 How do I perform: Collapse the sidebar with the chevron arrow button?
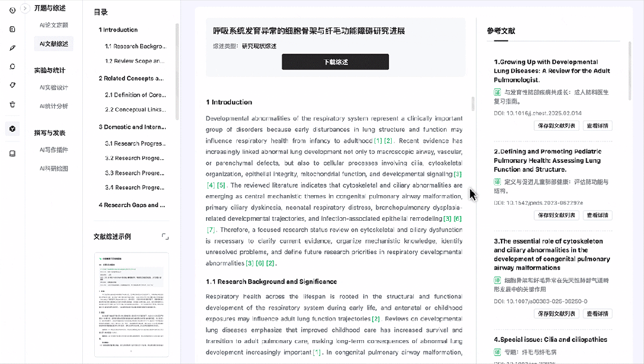pos(25,8)
